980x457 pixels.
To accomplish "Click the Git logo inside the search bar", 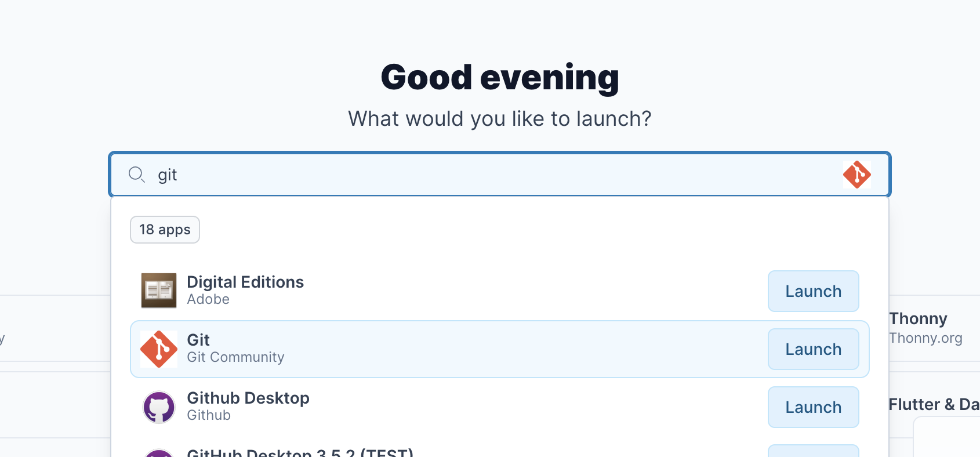I will pos(856,175).
